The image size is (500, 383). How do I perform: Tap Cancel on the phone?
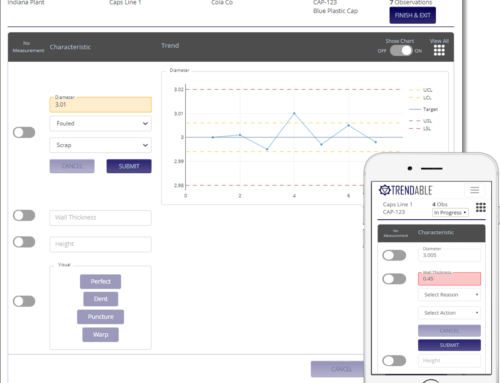point(449,331)
